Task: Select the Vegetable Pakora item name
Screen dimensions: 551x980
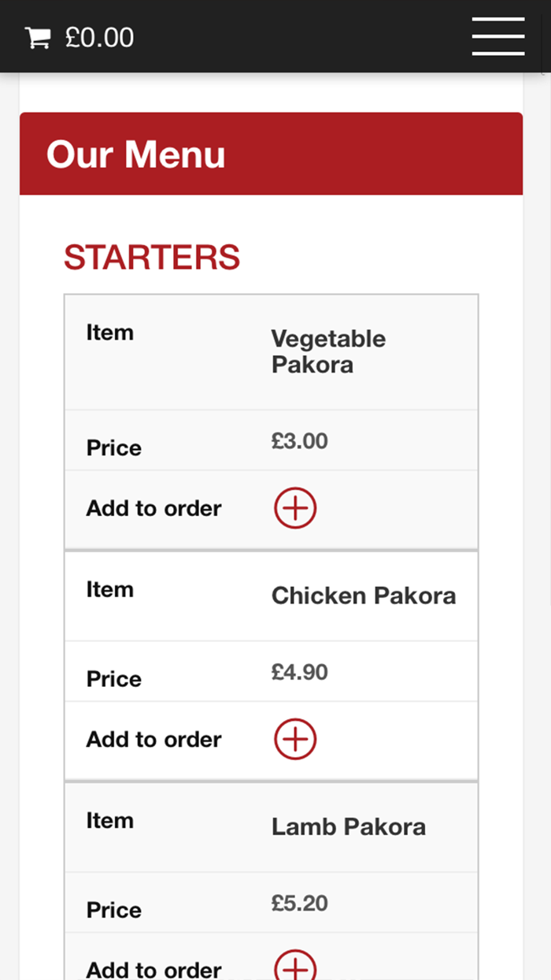Action: coord(328,351)
